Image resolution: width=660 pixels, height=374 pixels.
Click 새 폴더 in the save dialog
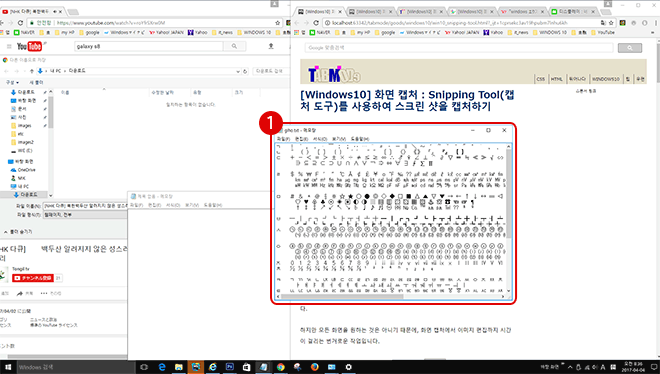(36, 82)
